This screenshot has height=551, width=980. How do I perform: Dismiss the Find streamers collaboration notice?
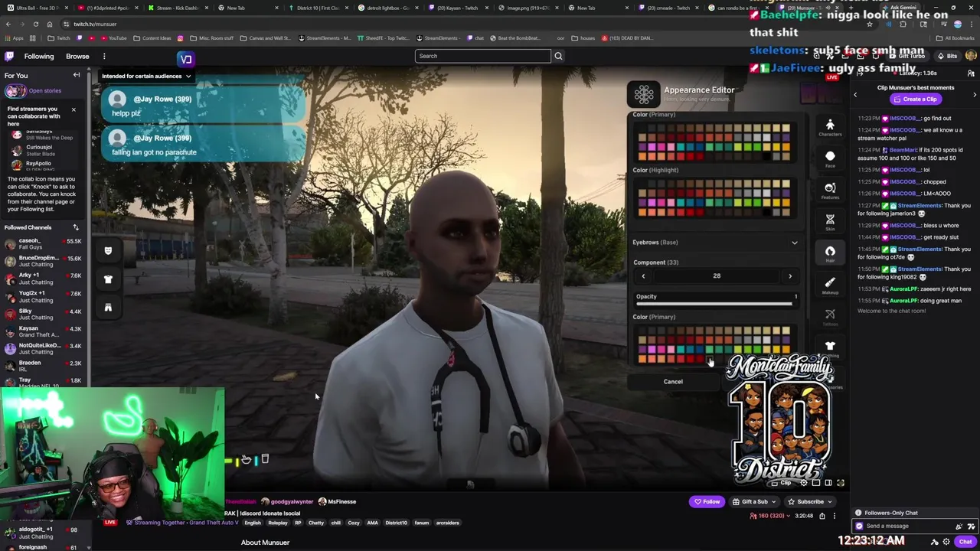(73, 109)
